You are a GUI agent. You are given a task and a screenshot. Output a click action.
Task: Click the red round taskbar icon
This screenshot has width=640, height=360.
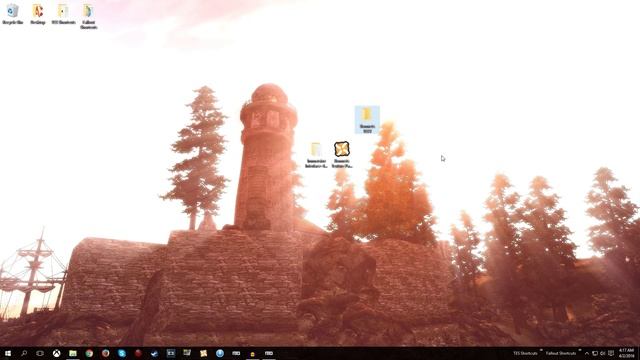[x=138, y=353]
